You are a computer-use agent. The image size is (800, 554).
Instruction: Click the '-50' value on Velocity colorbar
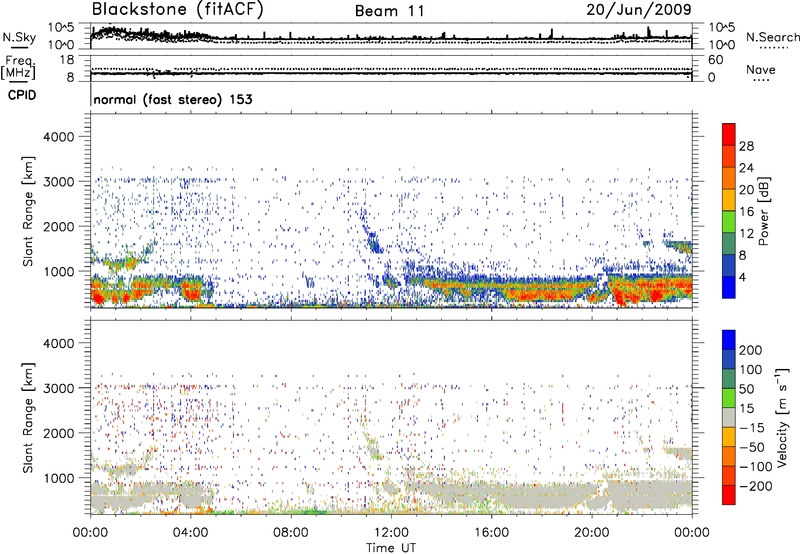(x=752, y=447)
